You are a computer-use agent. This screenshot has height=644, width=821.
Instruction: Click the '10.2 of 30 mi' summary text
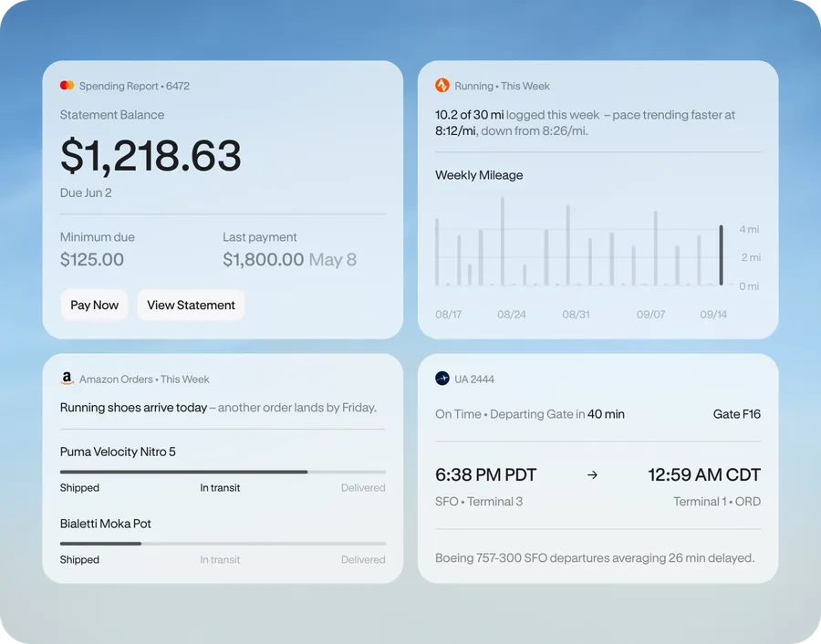(x=470, y=115)
